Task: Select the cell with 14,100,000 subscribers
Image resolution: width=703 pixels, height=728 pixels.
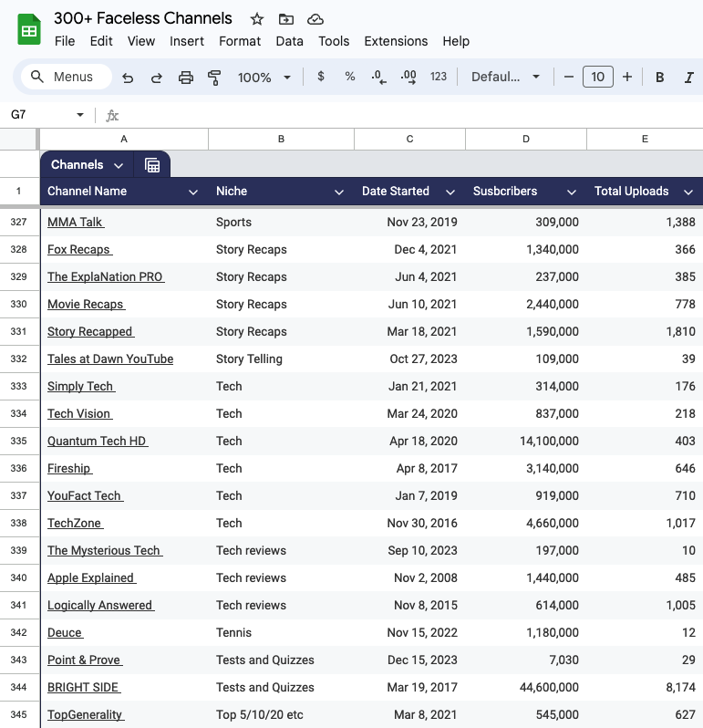Action: [526, 441]
